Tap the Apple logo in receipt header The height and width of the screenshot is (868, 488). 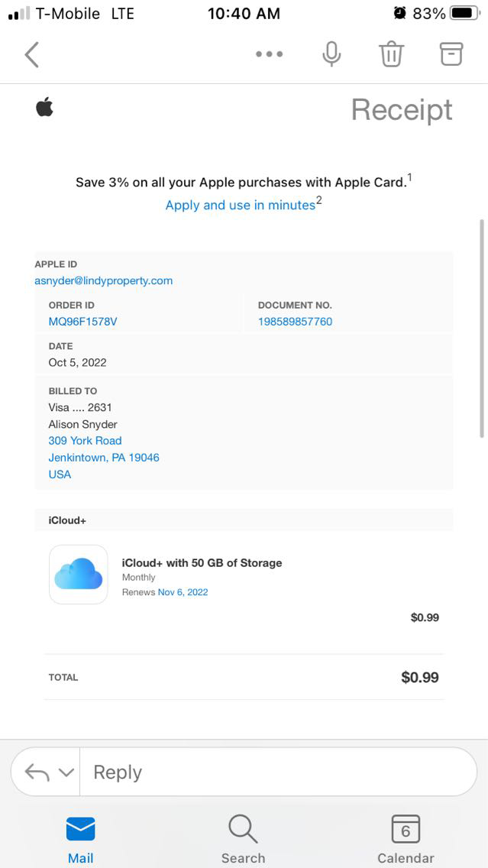tap(44, 108)
